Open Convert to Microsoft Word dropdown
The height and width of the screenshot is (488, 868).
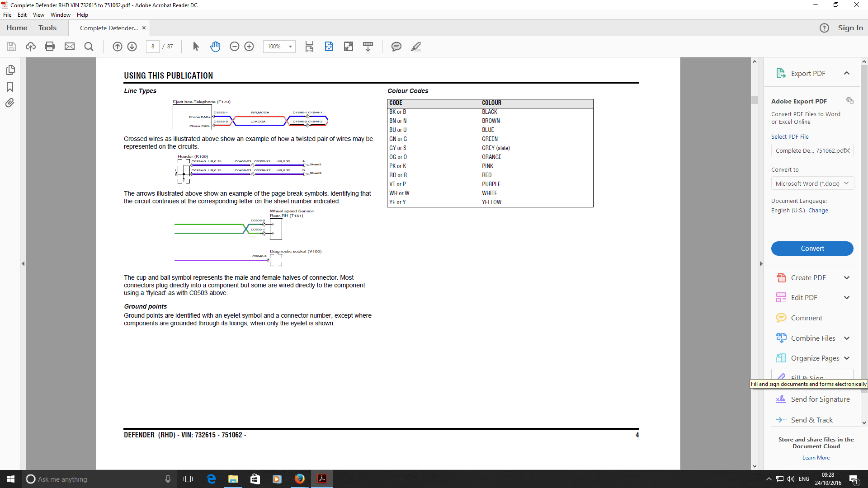[x=812, y=183]
